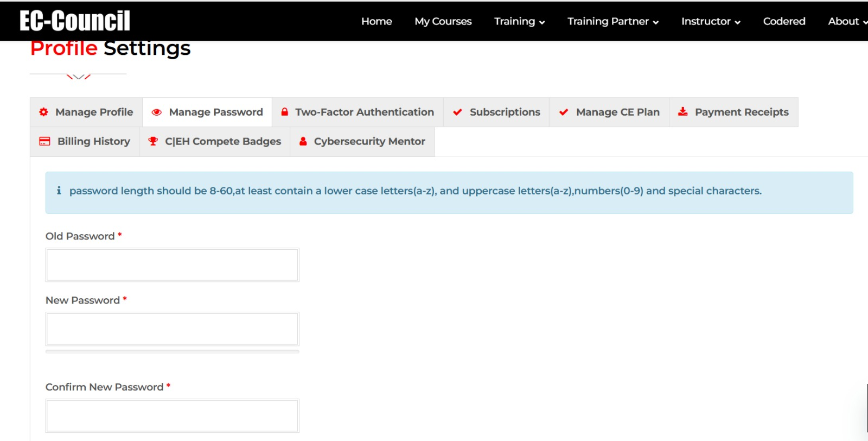Focus the Old Password field
The width and height of the screenshot is (868, 441).
[172, 265]
